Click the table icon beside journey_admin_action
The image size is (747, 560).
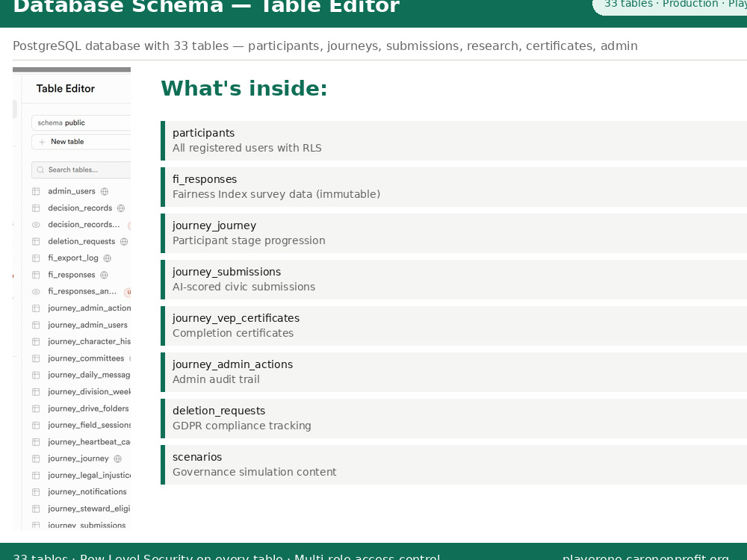click(36, 308)
